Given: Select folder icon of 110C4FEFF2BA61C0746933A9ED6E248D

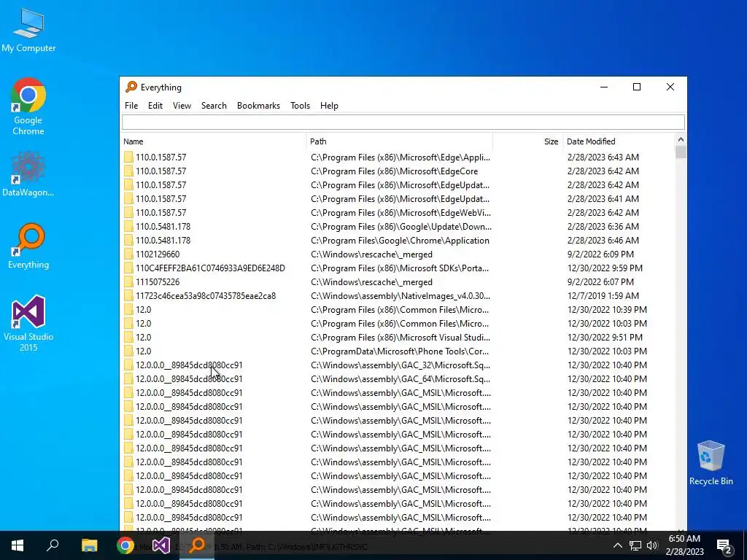Looking at the screenshot, I should [x=128, y=268].
